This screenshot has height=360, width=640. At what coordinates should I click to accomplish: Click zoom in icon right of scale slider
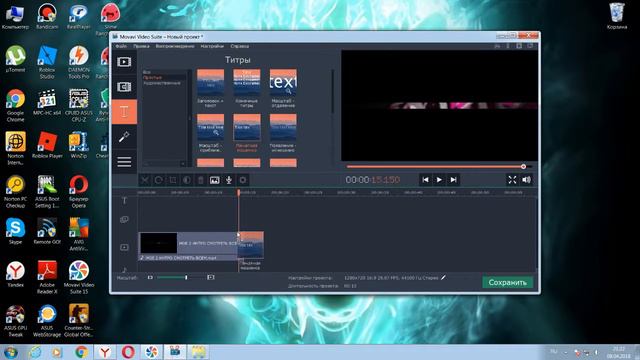[x=211, y=278]
